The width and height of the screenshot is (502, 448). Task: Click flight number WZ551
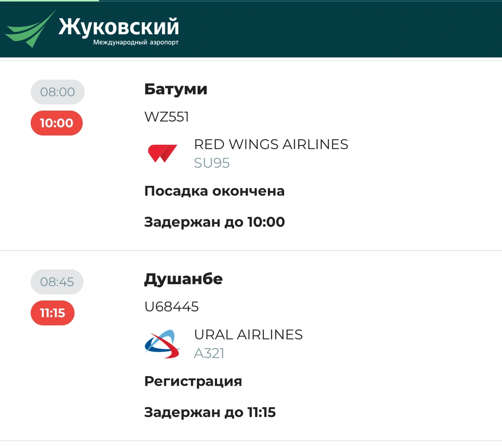[x=166, y=116]
